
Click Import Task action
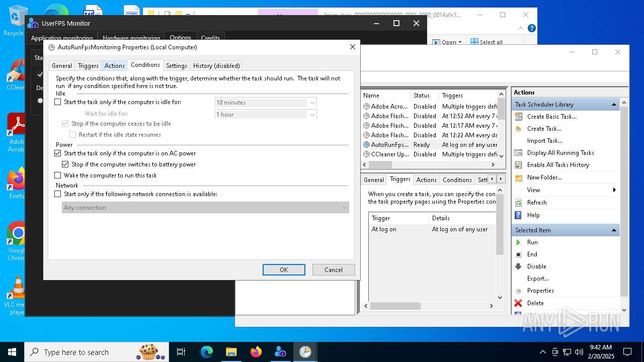pyautogui.click(x=545, y=141)
